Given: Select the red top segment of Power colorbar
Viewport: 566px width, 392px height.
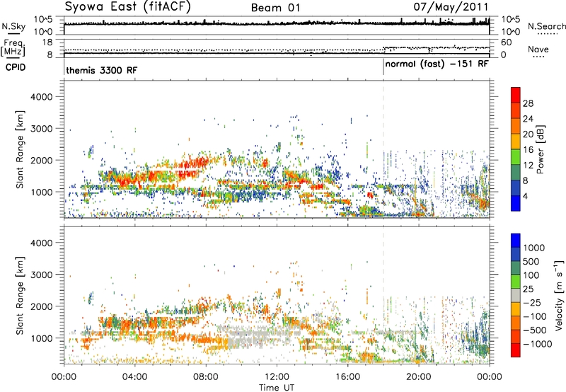Looking at the screenshot, I should point(516,96).
